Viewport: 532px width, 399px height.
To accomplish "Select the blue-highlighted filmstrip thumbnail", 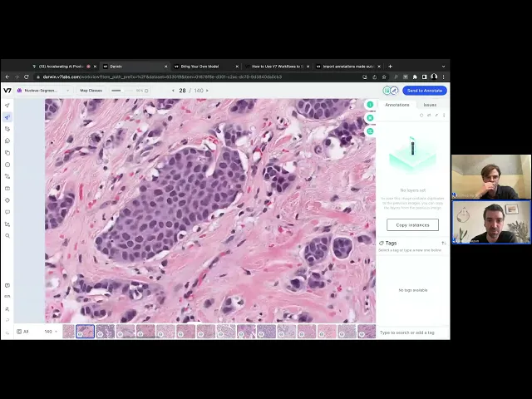I will click(x=85, y=332).
